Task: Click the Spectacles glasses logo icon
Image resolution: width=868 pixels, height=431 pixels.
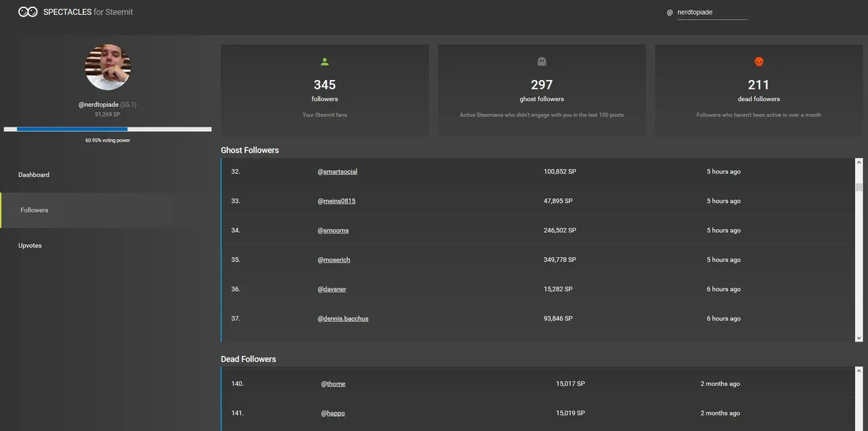Action: coord(28,12)
